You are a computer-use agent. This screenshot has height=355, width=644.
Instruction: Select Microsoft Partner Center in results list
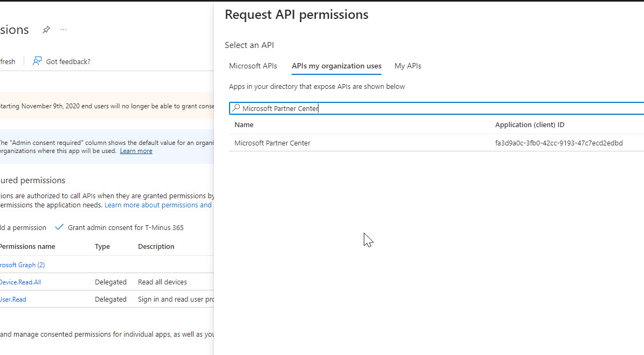point(272,143)
